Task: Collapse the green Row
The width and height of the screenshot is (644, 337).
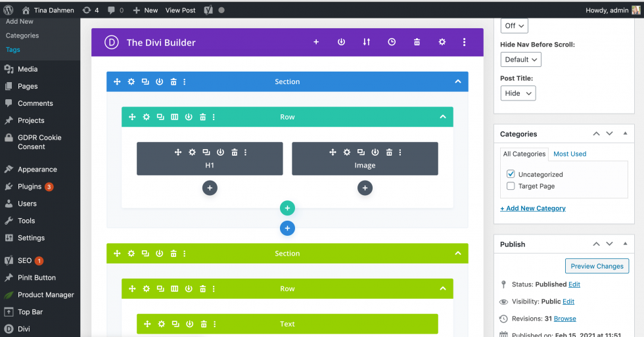Action: pos(443,289)
